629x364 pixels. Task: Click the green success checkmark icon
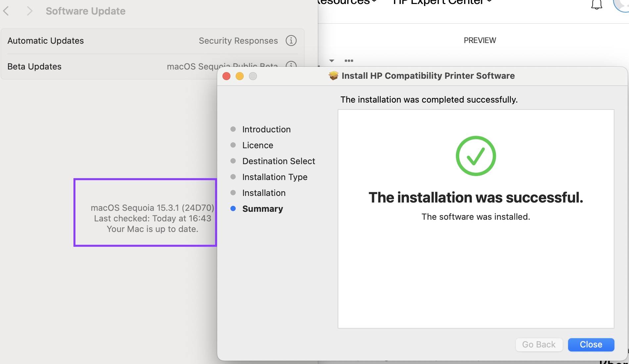(x=476, y=156)
